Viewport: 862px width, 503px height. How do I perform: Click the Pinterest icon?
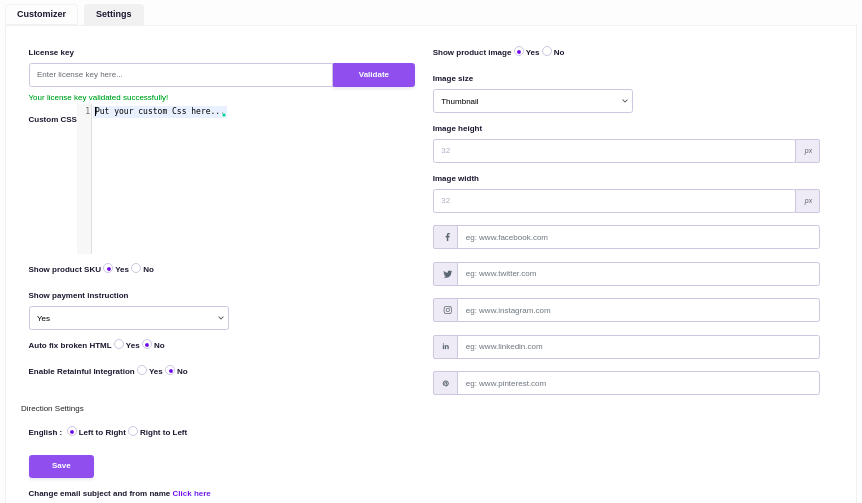point(446,383)
